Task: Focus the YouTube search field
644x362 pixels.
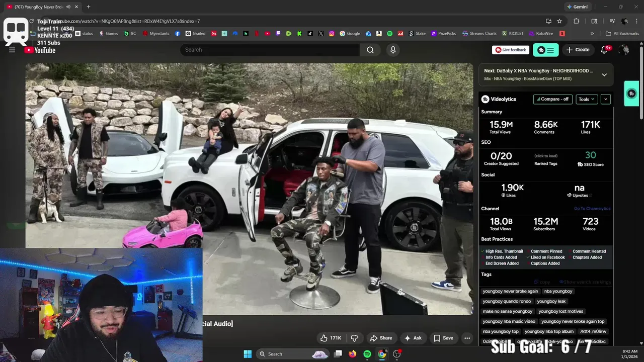Action: [270, 50]
